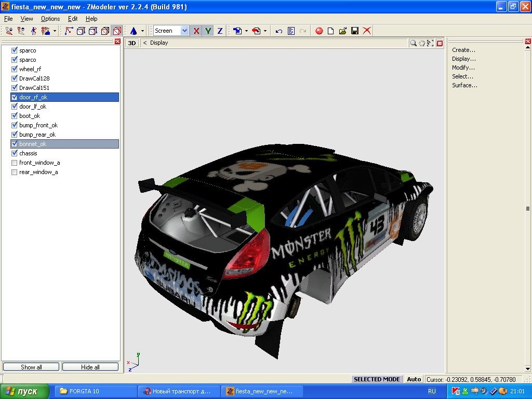The height and width of the screenshot is (399, 532).
Task: Click the new file blank page icon
Action: point(331,31)
